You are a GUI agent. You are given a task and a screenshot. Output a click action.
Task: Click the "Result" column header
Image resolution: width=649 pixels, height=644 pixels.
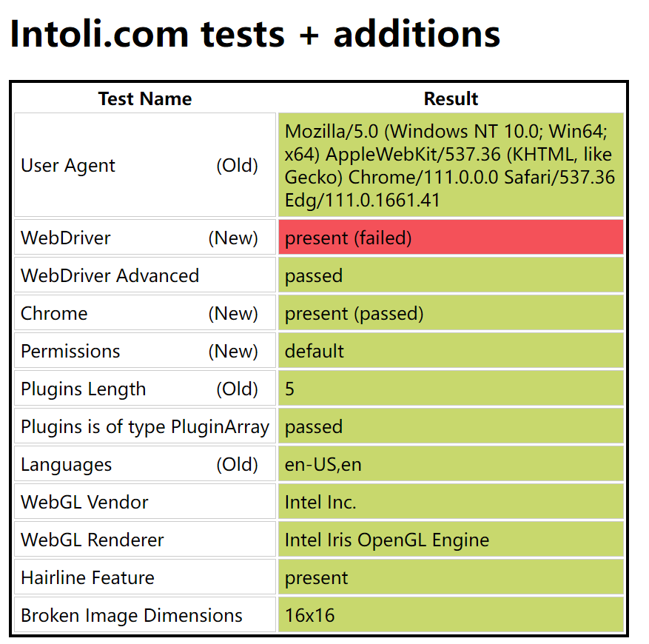(451, 99)
